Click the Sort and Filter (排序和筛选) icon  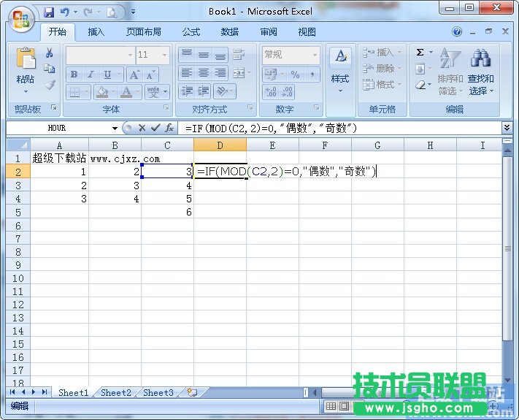[x=450, y=59]
